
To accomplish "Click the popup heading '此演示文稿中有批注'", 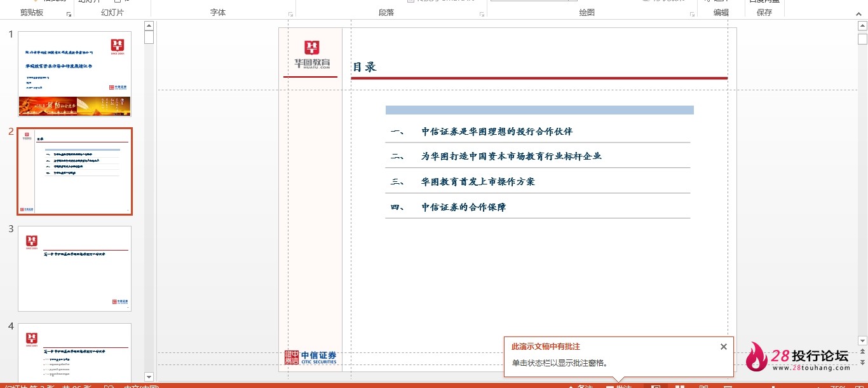I will [x=546, y=347].
